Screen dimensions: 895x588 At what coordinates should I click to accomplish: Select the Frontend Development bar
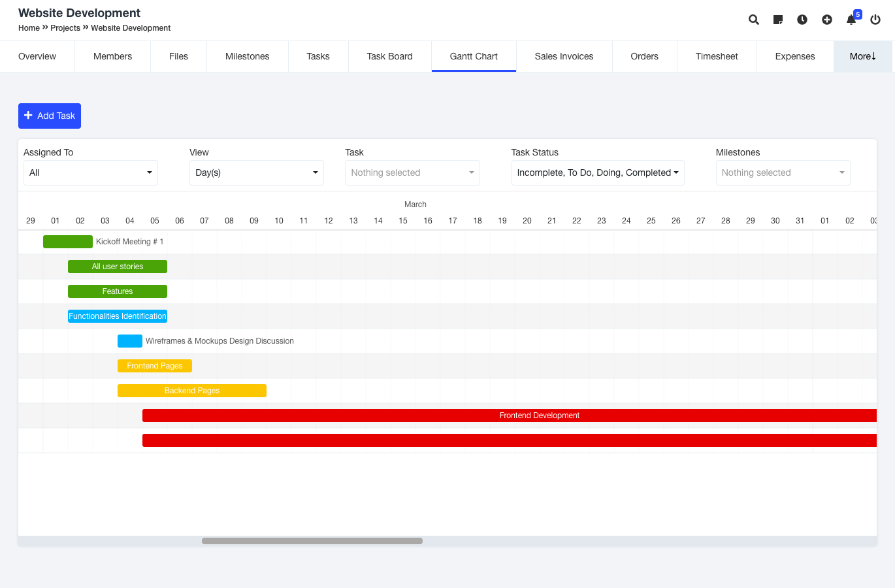click(x=539, y=415)
